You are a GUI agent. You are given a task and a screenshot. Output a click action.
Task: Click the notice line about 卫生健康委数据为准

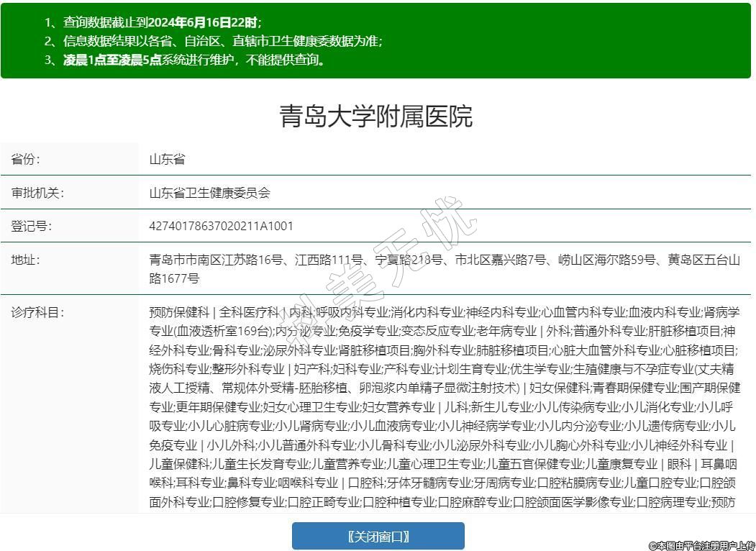coord(213,41)
